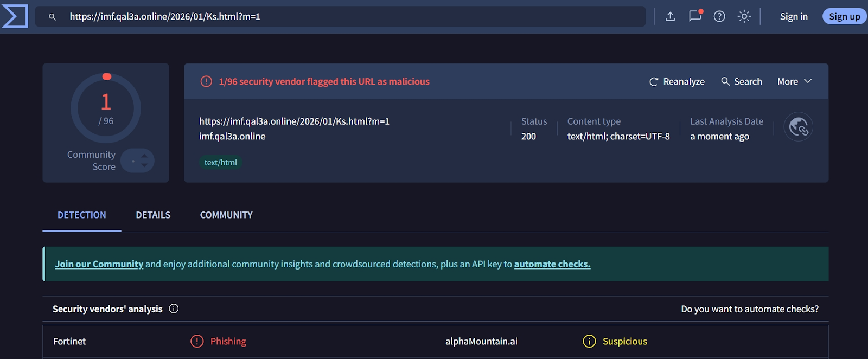Follow the Join our Community link

[99, 264]
